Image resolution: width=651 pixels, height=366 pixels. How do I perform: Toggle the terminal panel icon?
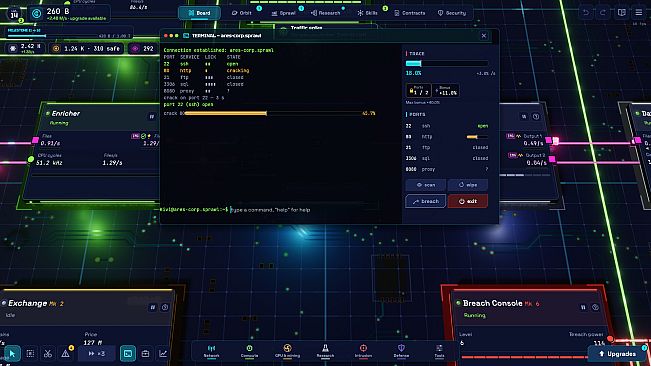tap(128, 354)
